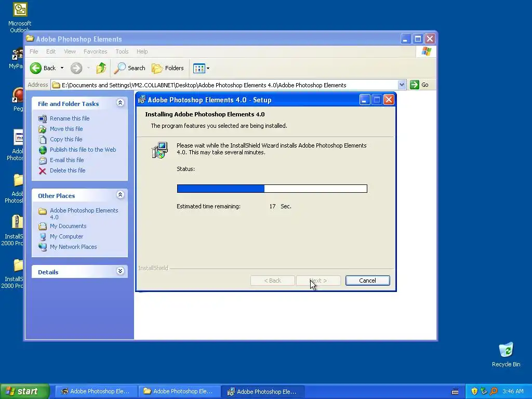
Task: Click Publish this file to the Web
Action: point(83,150)
